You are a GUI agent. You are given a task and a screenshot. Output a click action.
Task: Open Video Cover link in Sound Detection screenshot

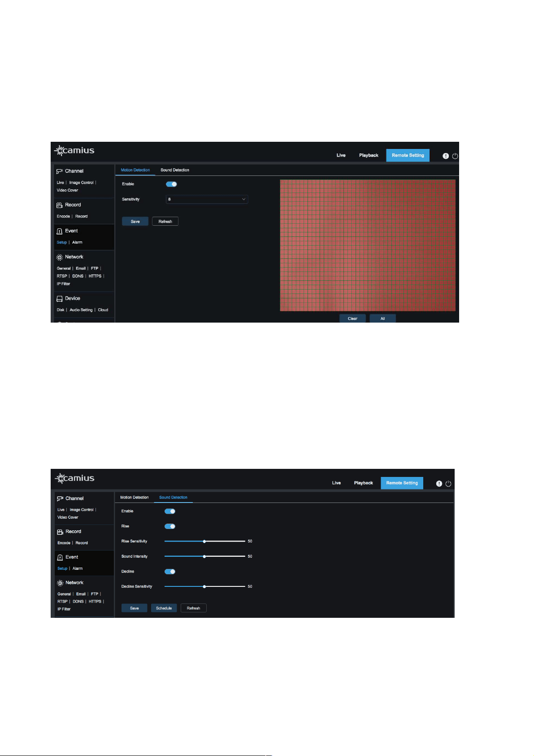tap(68, 517)
